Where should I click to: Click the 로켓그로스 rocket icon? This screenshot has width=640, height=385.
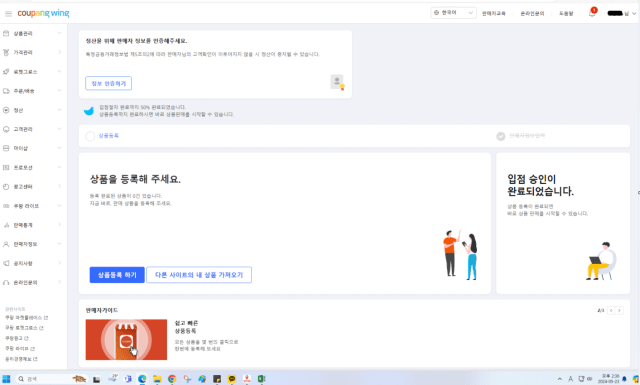pyautogui.click(x=6, y=71)
